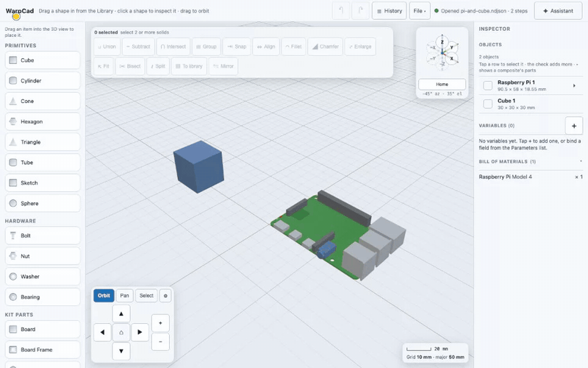The width and height of the screenshot is (588, 368).
Task: Orbit view upward with up arrow
Action: [x=121, y=314]
